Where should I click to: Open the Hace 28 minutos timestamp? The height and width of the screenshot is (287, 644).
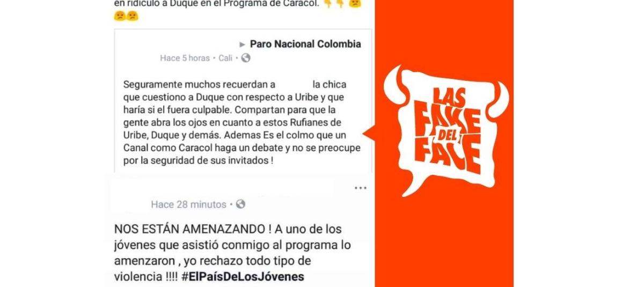click(188, 204)
